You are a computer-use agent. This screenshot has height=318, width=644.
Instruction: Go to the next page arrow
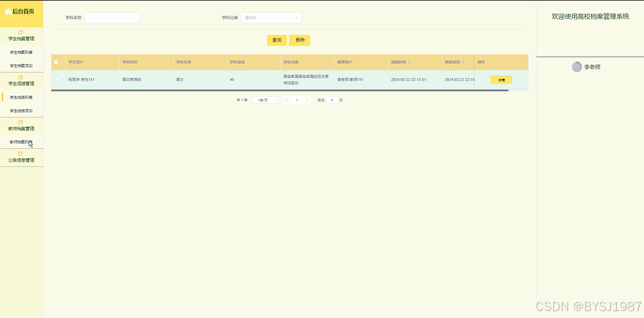pyautogui.click(x=307, y=100)
